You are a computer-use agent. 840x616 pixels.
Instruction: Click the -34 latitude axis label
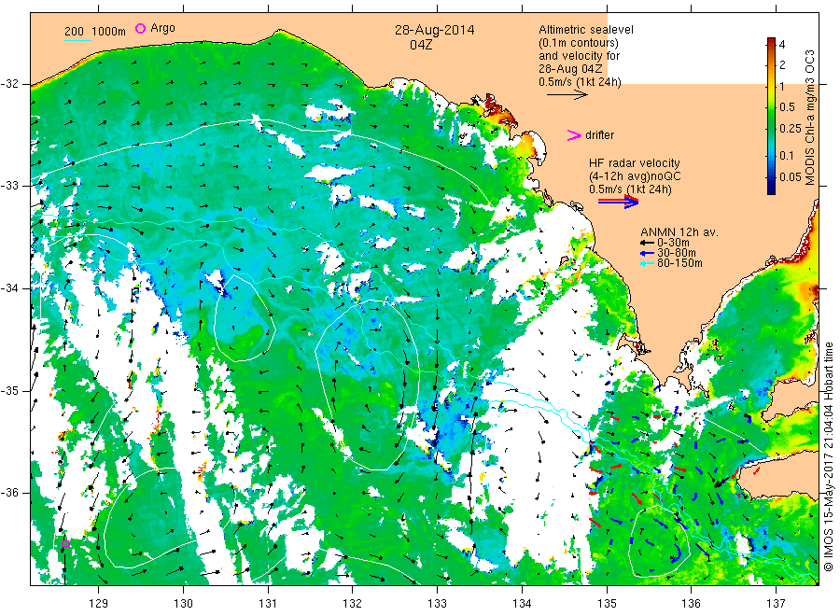(10, 288)
